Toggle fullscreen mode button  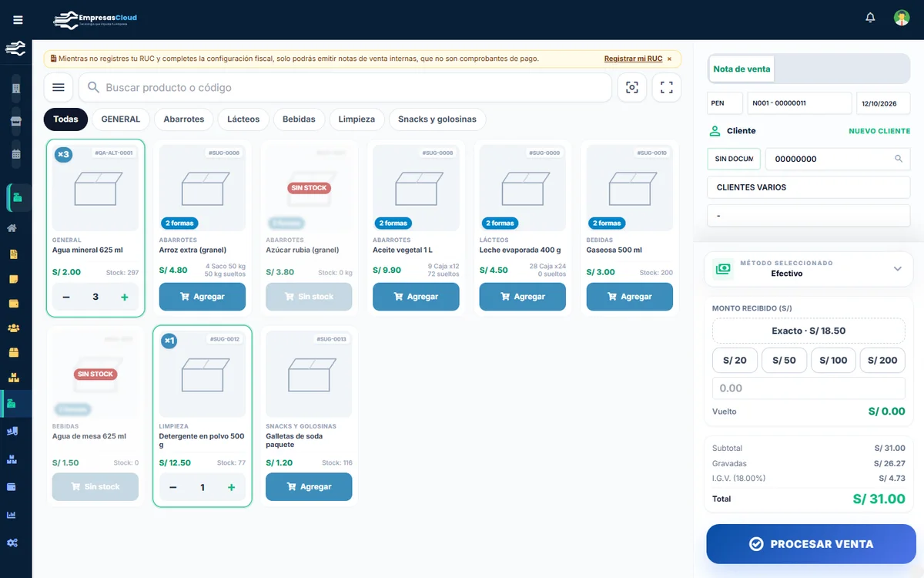(667, 87)
